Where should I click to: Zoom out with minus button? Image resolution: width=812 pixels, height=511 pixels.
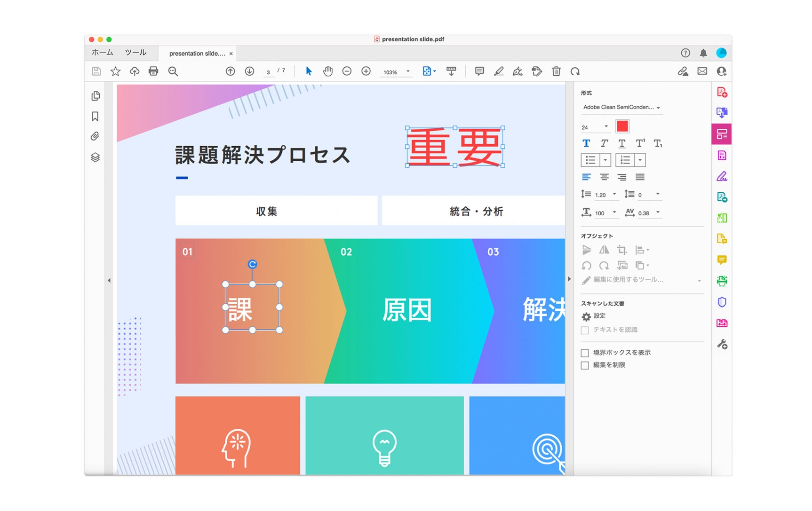click(x=347, y=71)
